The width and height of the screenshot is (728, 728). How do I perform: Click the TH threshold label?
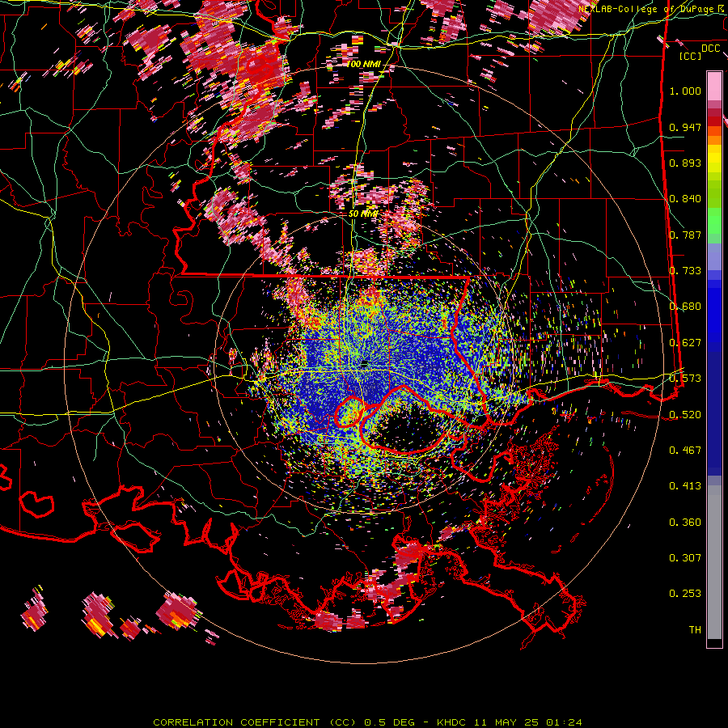coord(695,629)
